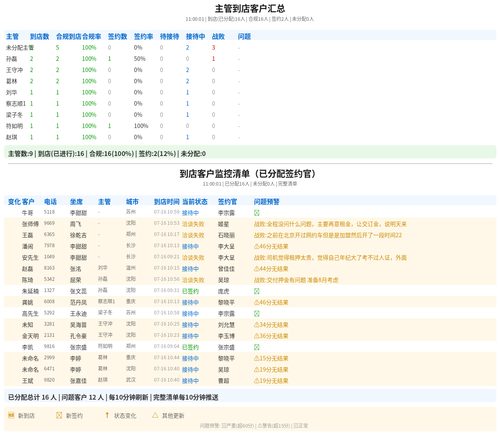500x448 pixels.
Task: Click the 洽谈失败 status in 陈琦's row
Action: tap(193, 280)
